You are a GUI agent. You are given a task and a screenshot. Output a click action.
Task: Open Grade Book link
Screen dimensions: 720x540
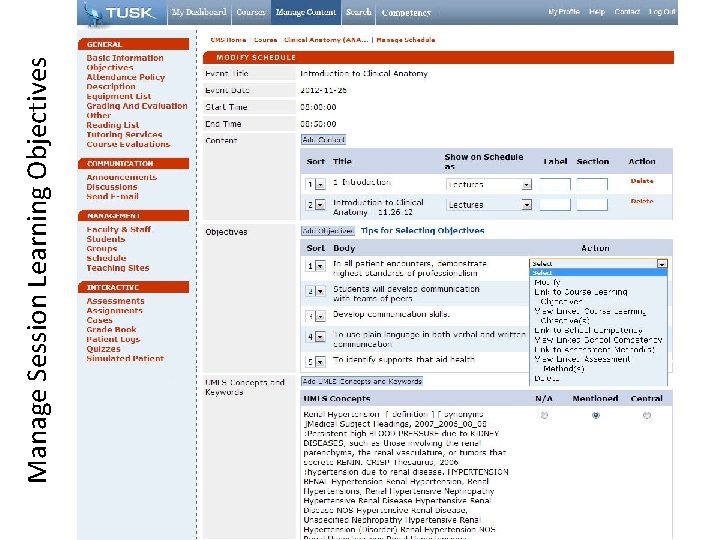click(111, 330)
